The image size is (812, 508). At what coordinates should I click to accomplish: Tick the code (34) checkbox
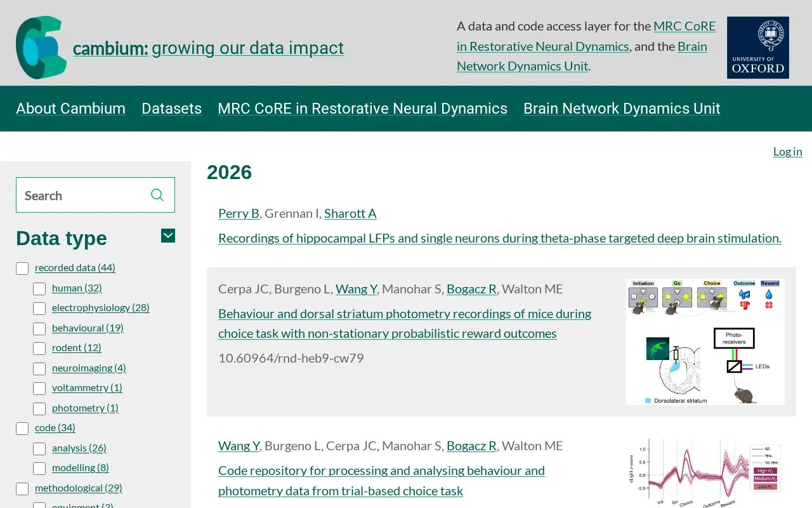coord(22,428)
